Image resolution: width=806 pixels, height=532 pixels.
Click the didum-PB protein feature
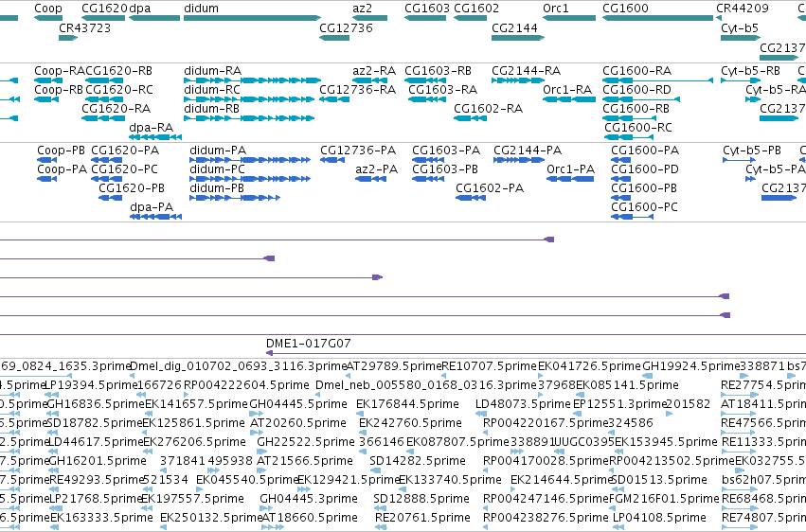235,198
